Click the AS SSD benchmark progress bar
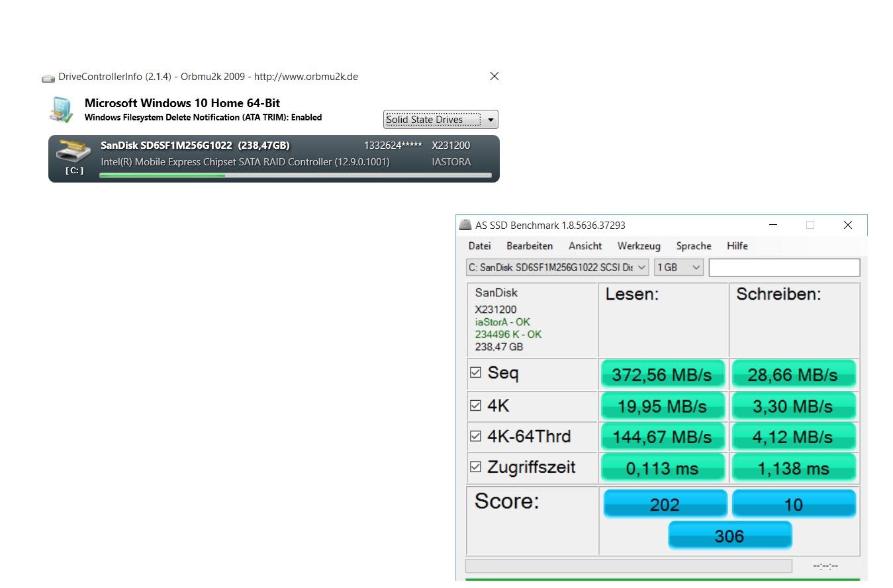The height and width of the screenshot is (588, 893). click(x=629, y=566)
